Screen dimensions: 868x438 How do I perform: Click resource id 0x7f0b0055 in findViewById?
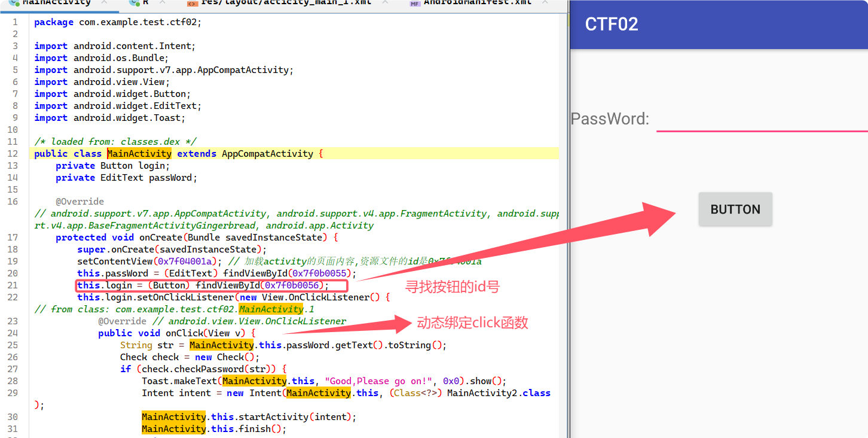pyautogui.click(x=320, y=273)
